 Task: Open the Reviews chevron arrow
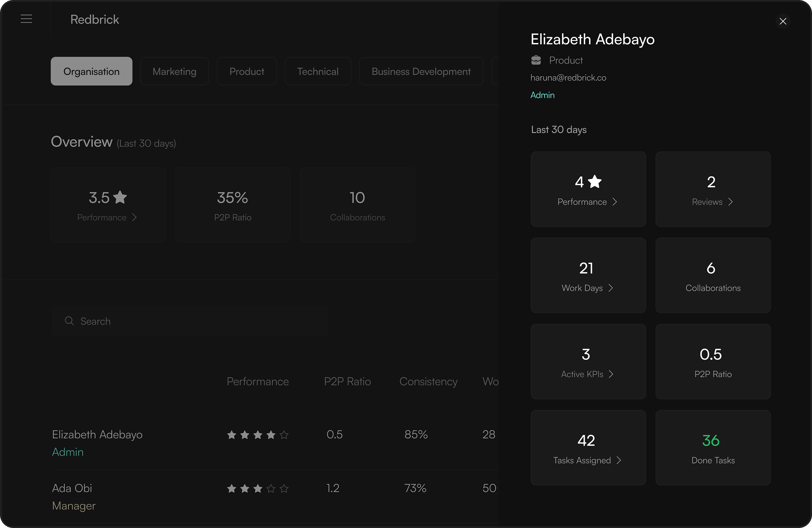pyautogui.click(x=730, y=202)
